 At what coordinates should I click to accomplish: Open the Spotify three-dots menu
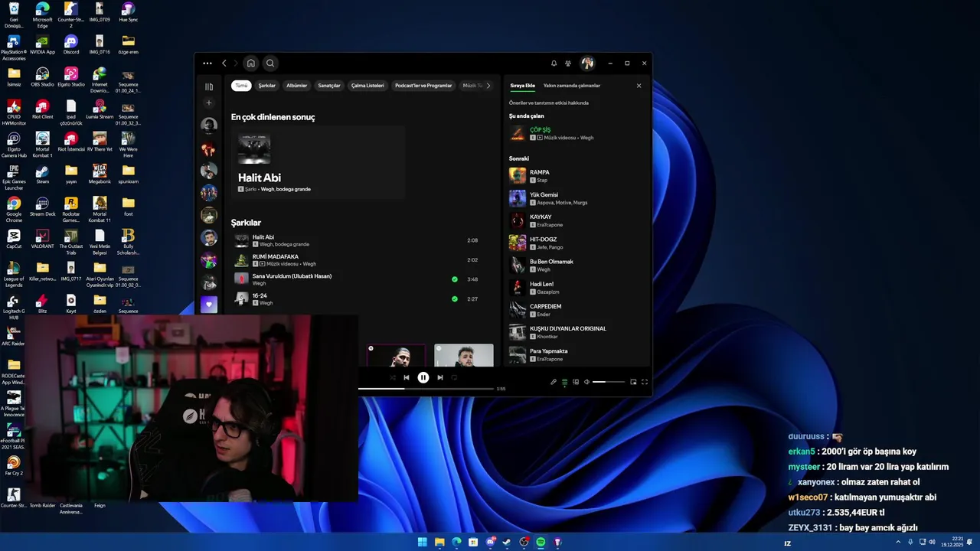(207, 64)
